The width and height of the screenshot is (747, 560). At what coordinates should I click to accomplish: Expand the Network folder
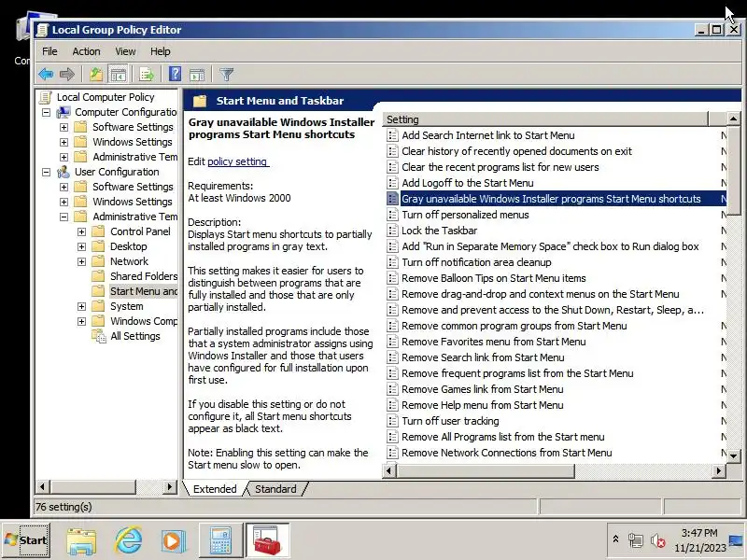81,261
